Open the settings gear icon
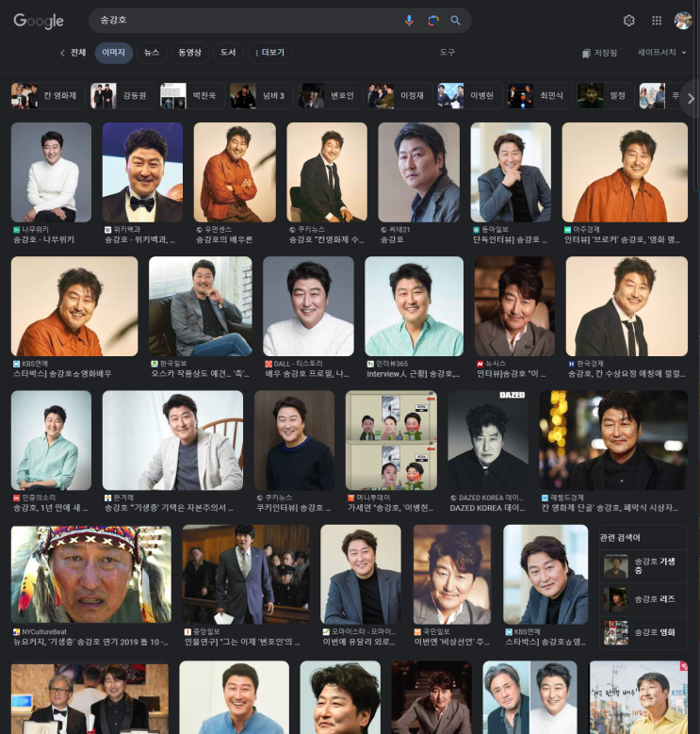The height and width of the screenshot is (734, 700). tap(629, 20)
